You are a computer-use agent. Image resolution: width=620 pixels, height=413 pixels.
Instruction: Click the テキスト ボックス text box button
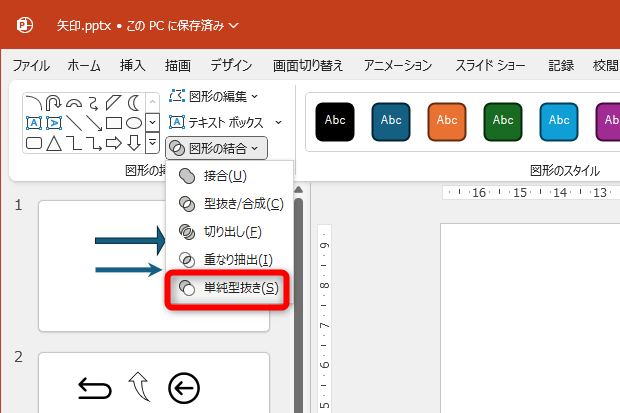tap(216, 123)
